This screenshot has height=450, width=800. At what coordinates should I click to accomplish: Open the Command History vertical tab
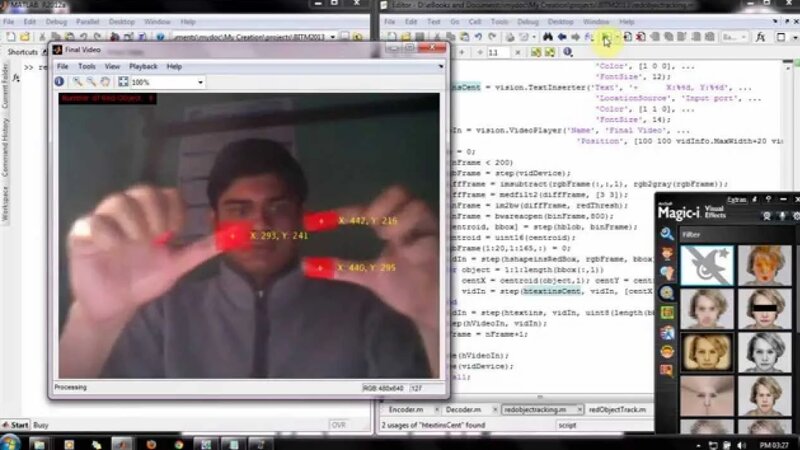(5, 147)
